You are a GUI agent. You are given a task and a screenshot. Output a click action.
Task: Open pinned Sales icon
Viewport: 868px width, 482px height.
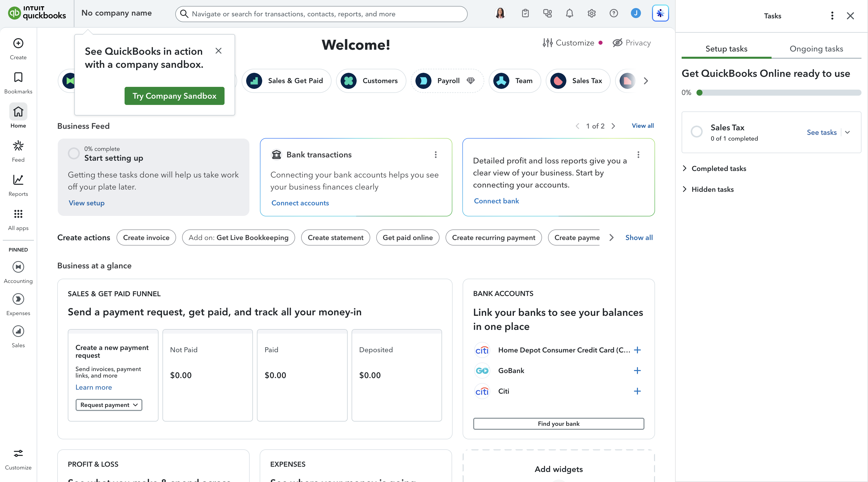click(x=18, y=331)
